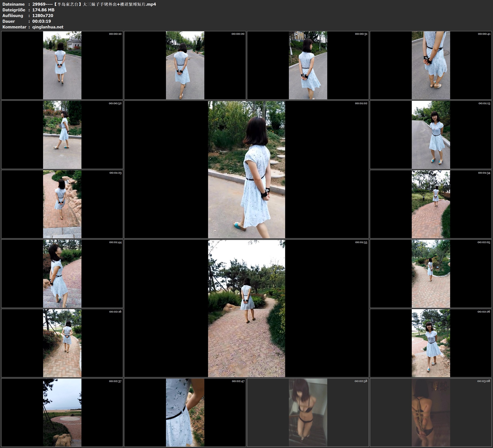Click the 00:00:41 preview frame
The image size is (493, 448).
[x=431, y=65]
